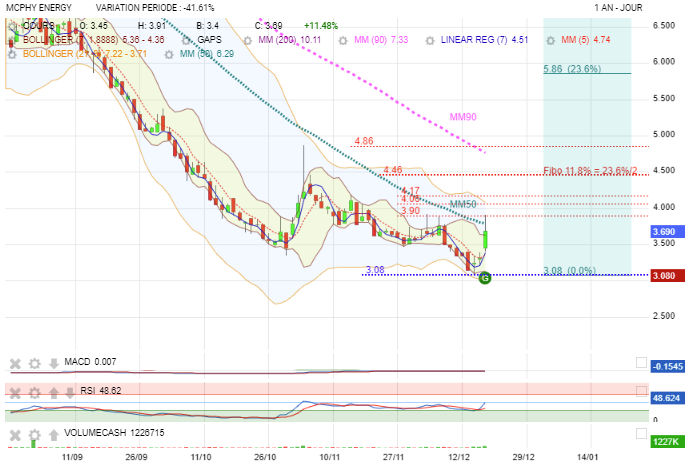Click the Fibo 11.8% = 23.6%/2 label
The height and width of the screenshot is (464, 689).
pos(590,170)
